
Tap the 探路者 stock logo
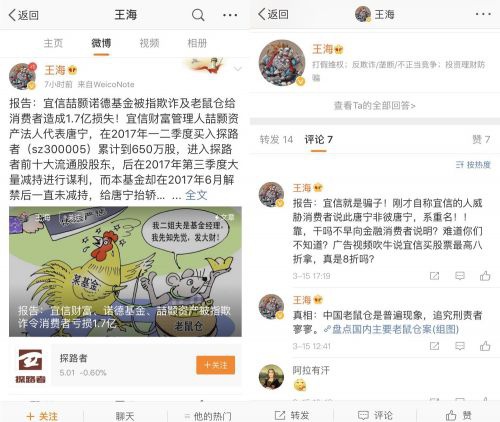pyautogui.click(x=30, y=365)
